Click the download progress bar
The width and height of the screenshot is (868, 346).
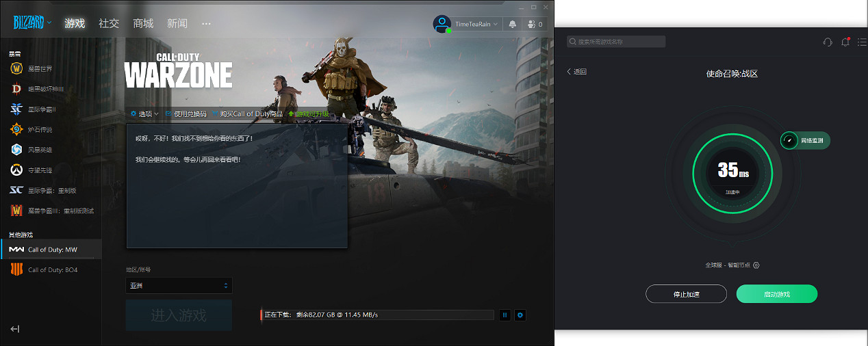376,315
